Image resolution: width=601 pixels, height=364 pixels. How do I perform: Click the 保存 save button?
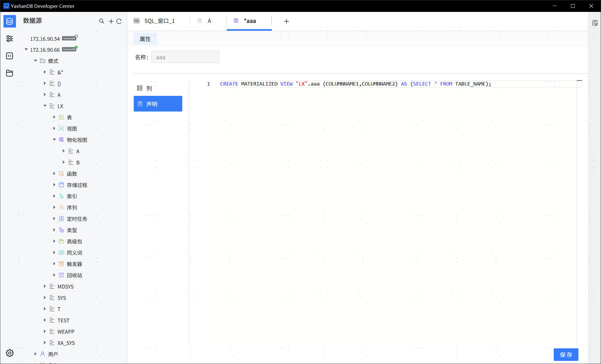click(x=566, y=355)
